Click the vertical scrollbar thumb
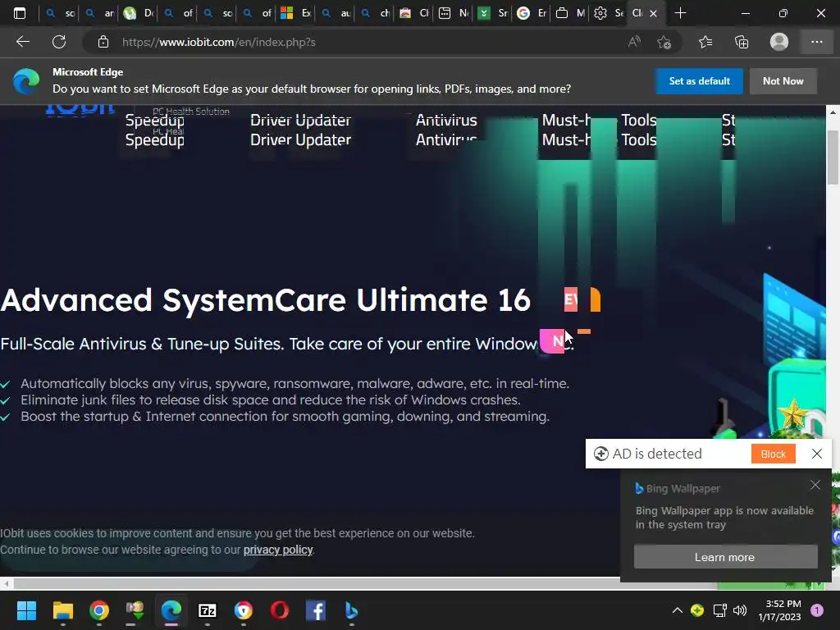This screenshot has height=630, width=840. click(833, 157)
